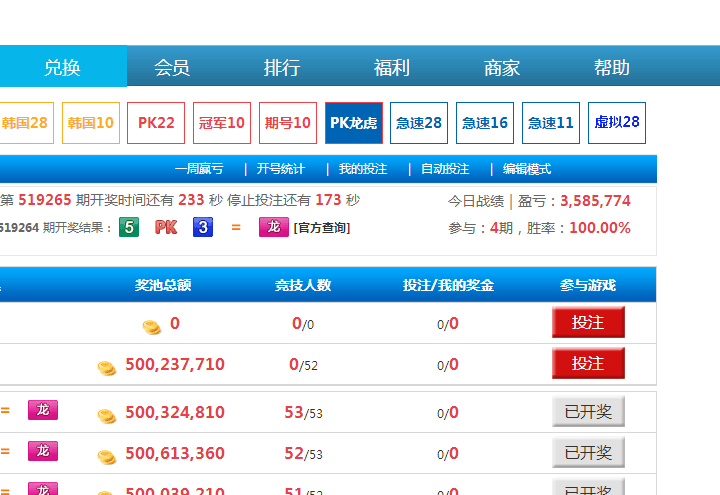The height and width of the screenshot is (495, 720).
Task: Click 投注 button in zero-pool row
Action: tap(588, 322)
